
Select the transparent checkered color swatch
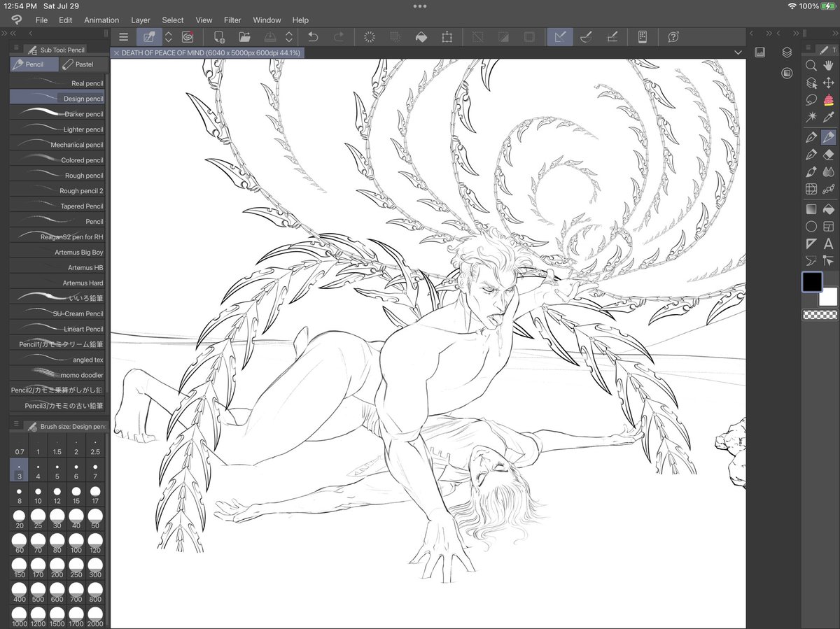coord(820,316)
